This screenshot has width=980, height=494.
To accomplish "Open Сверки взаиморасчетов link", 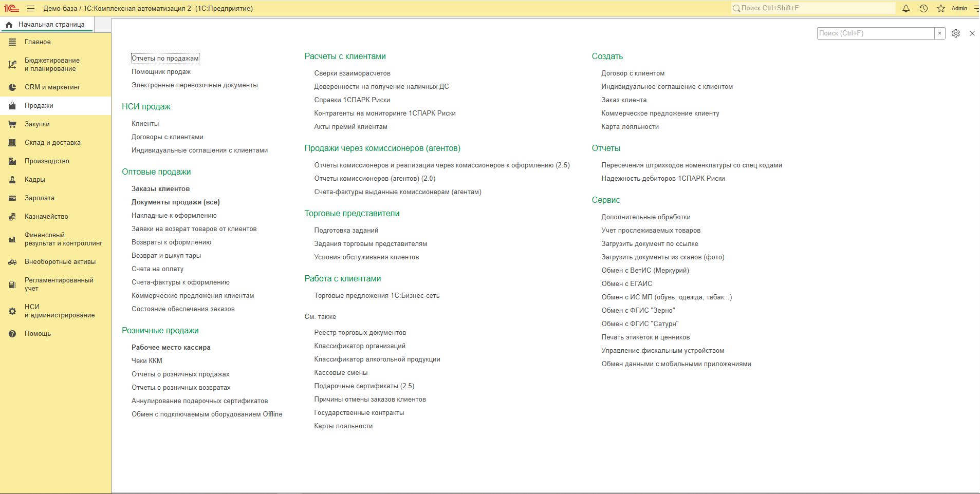I will (x=353, y=73).
